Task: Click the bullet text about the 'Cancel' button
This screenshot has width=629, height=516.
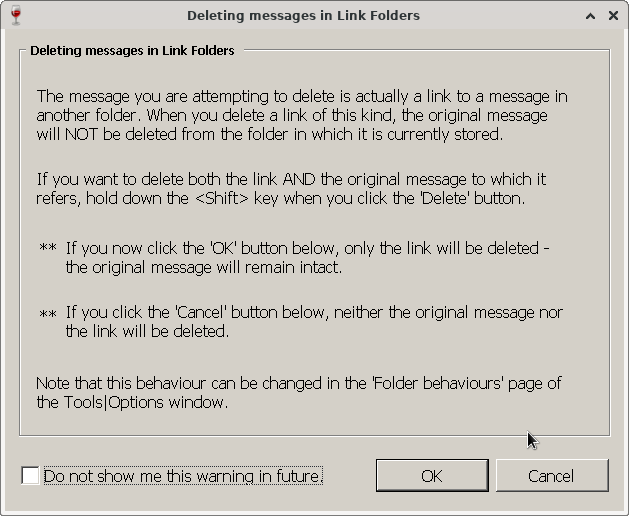Action: pos(314,322)
